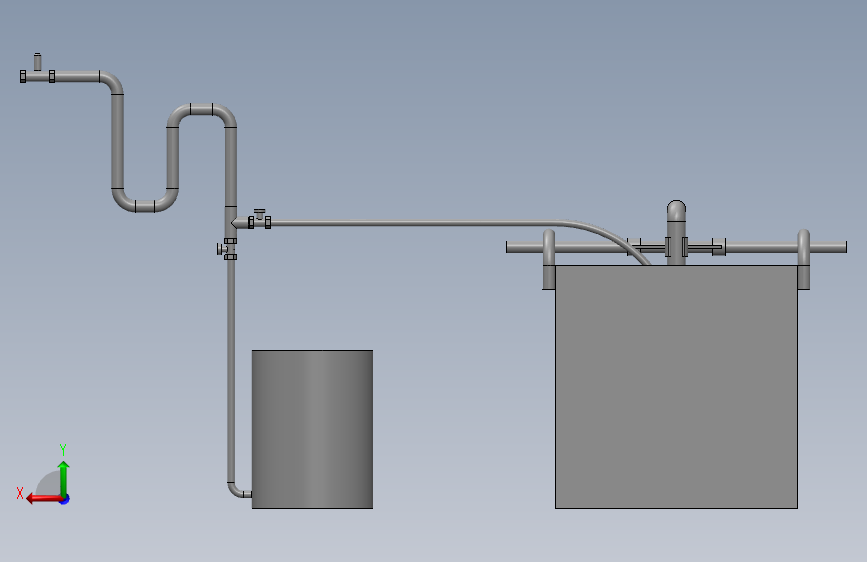This screenshot has height=562, width=867.
Task: Select the right hook bracket on the large tank
Action: coord(803,259)
